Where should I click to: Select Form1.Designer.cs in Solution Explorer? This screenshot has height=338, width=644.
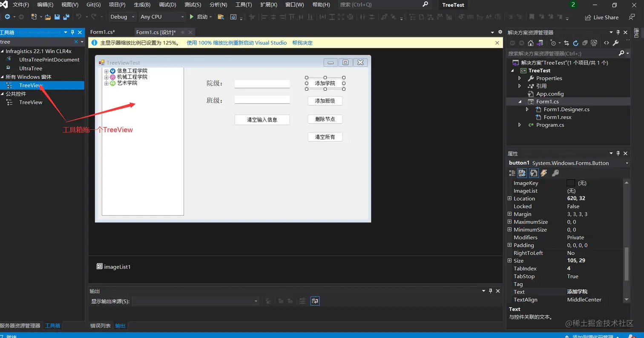(566, 109)
